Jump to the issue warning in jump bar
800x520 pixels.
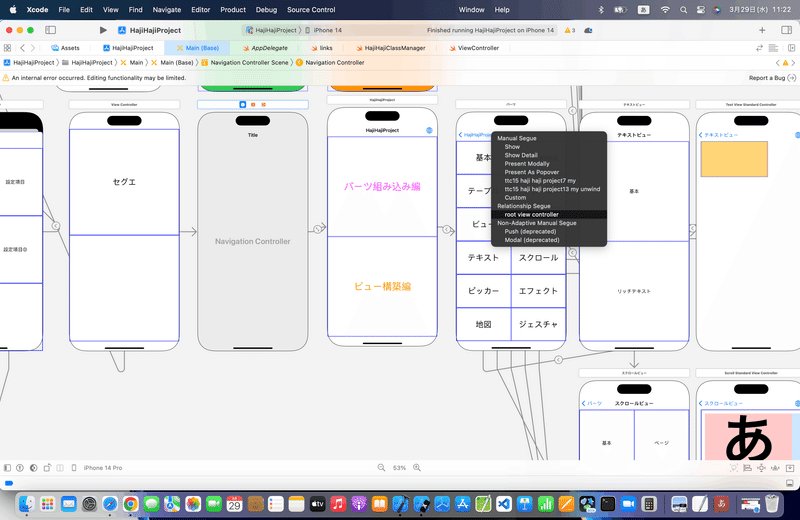[786, 63]
